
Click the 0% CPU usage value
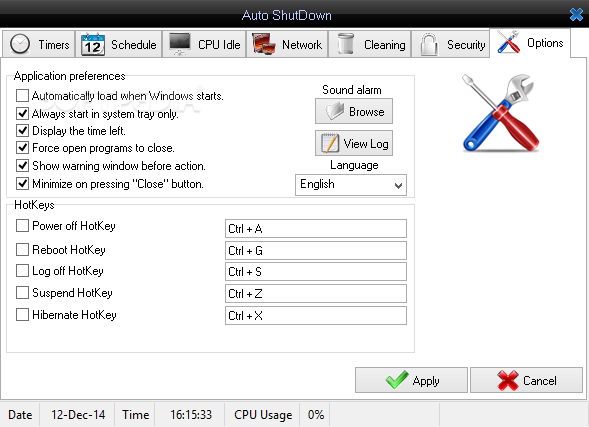click(x=316, y=414)
